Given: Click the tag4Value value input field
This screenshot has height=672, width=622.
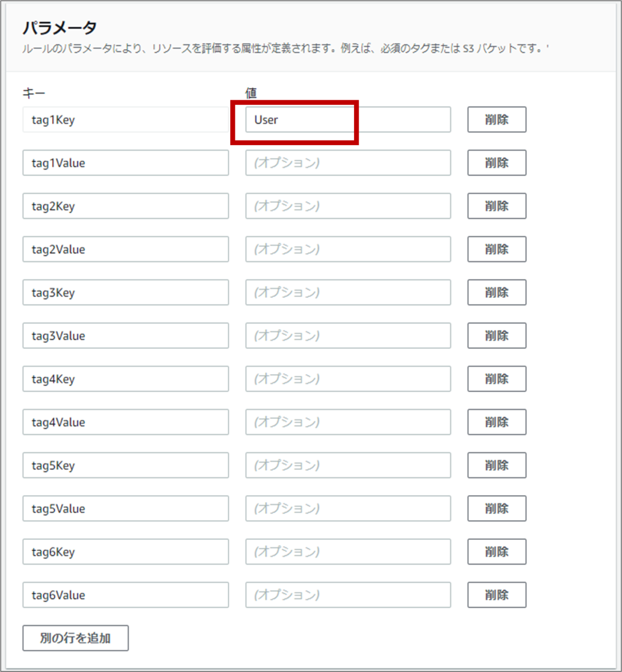Looking at the screenshot, I should pos(348,422).
